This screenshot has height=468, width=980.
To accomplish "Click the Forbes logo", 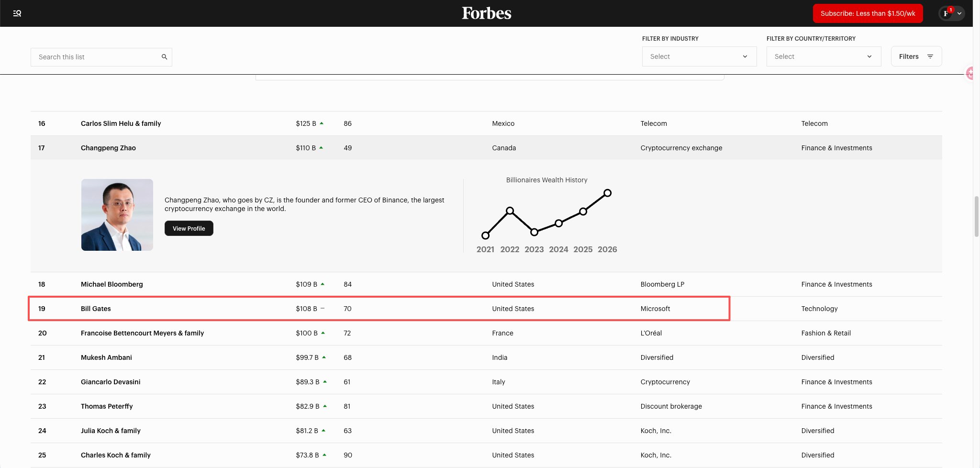I will tap(486, 13).
